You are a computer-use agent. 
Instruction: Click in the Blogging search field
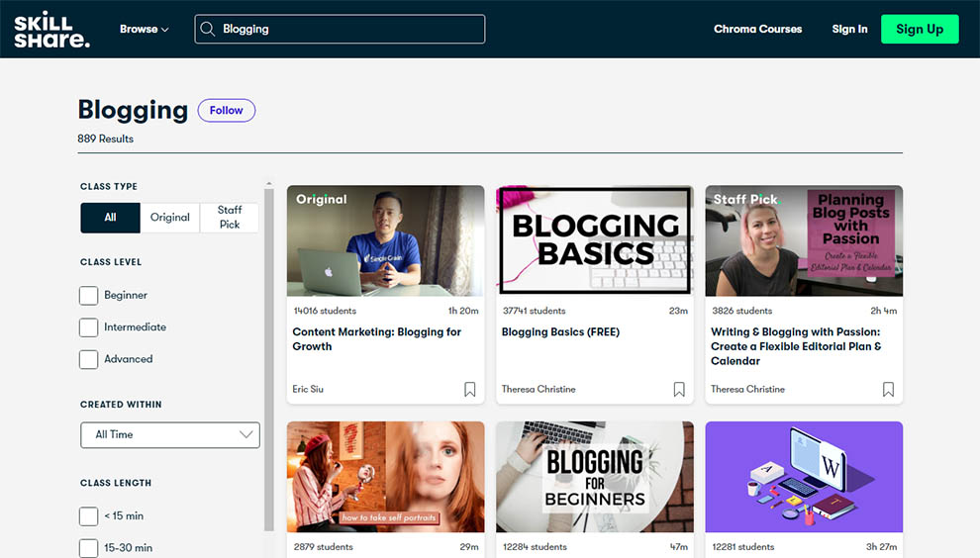coord(340,29)
